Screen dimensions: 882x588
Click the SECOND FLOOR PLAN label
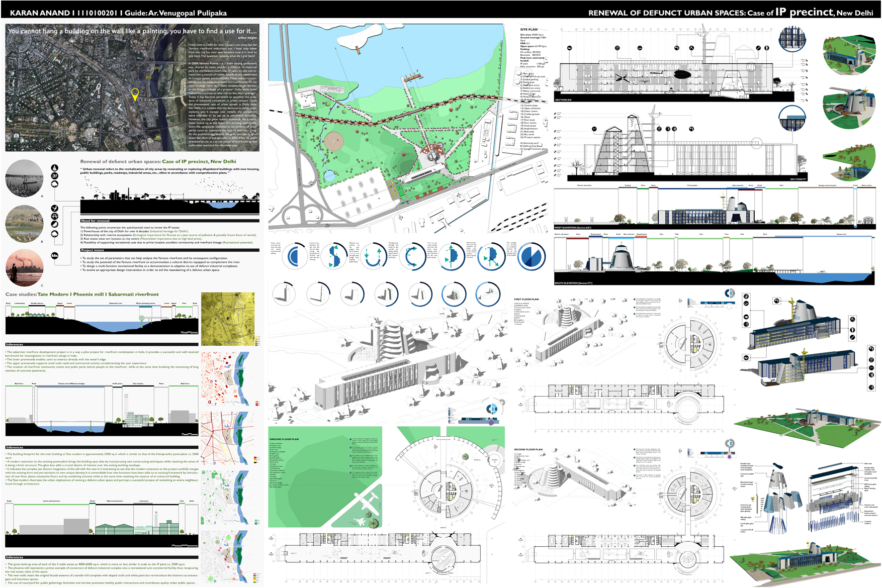[x=528, y=449]
